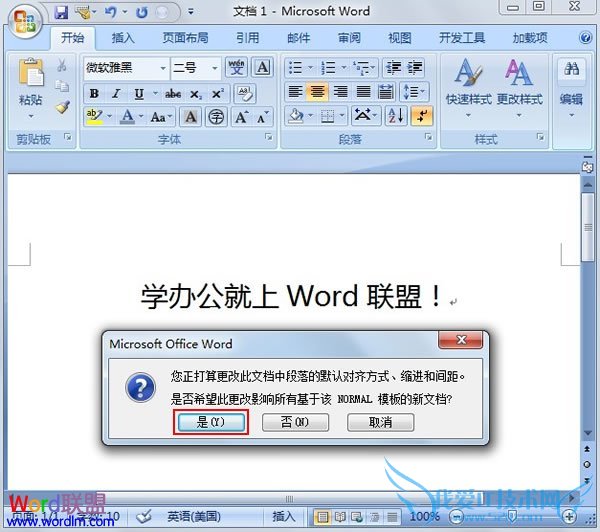Click the zoom slider in status bar
The height and width of the screenshot is (532, 600).
click(508, 516)
